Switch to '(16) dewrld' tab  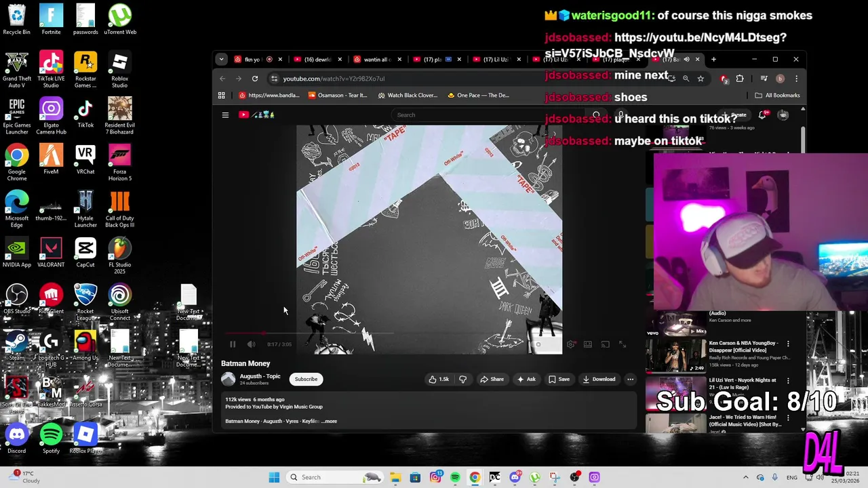pyautogui.click(x=317, y=59)
